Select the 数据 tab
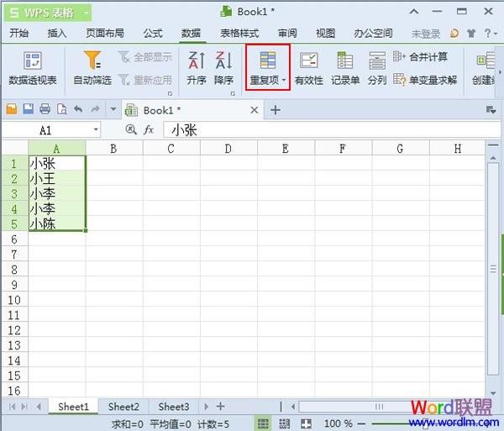504x431 pixels. (x=192, y=33)
